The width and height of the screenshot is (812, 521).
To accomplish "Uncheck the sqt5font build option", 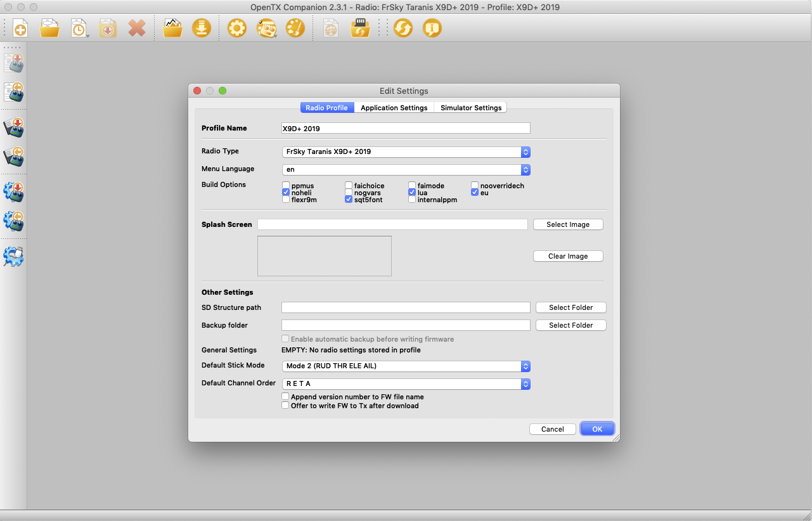I will tap(349, 200).
